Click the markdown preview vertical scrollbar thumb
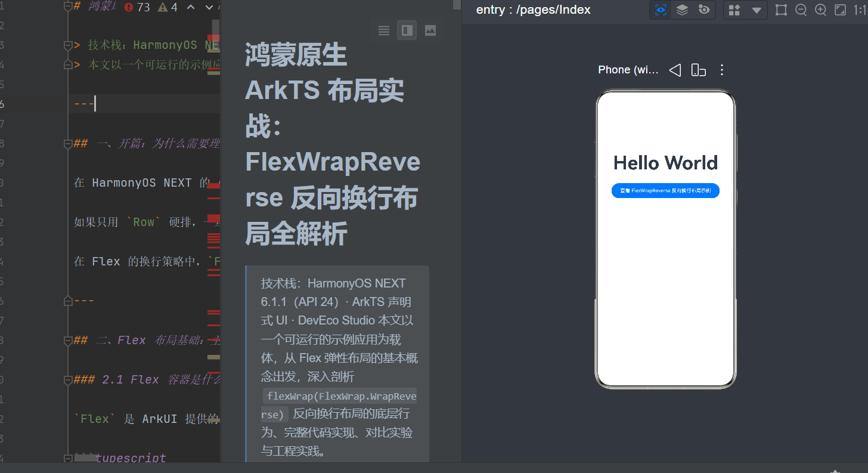868x473 pixels. 457,5
